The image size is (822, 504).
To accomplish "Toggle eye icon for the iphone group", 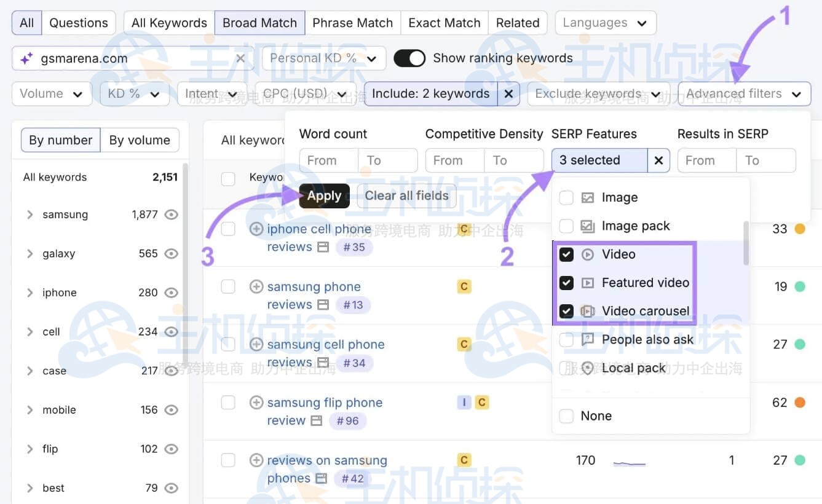I will [172, 293].
